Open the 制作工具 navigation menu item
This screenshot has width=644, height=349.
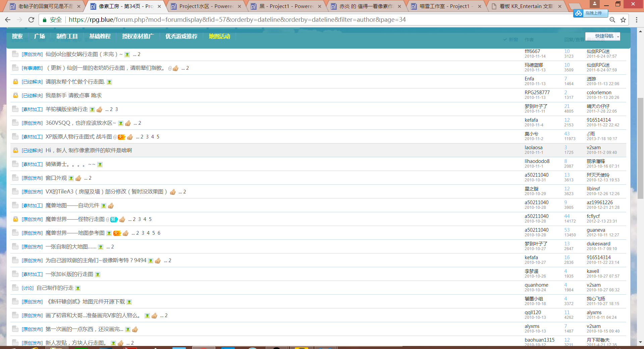pyautogui.click(x=67, y=36)
